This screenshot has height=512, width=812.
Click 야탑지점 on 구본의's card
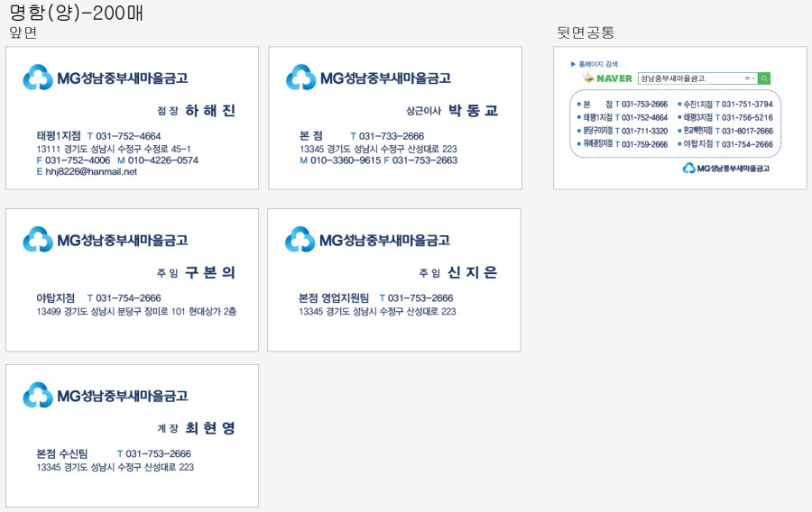(55, 297)
